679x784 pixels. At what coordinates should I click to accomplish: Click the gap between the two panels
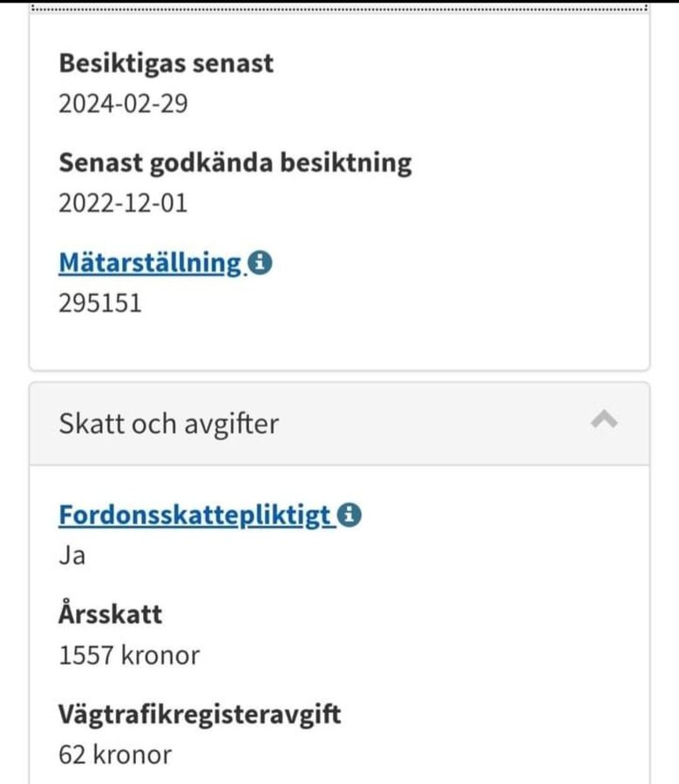(339, 376)
